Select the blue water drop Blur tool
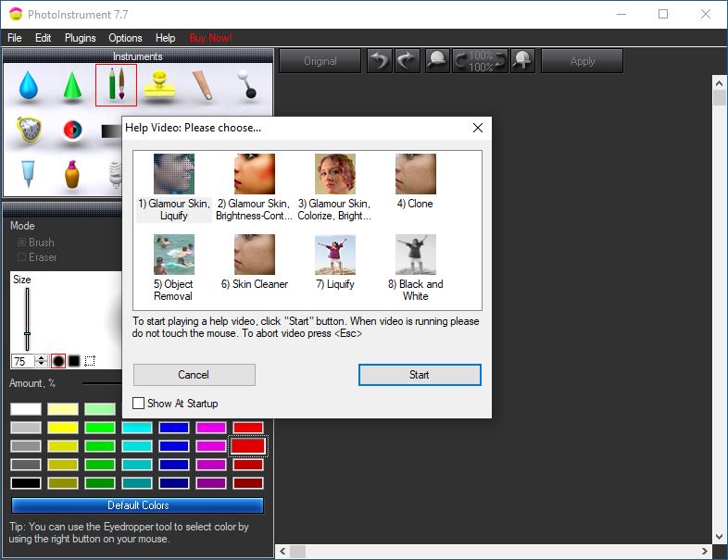The height and width of the screenshot is (560, 728). (29, 85)
